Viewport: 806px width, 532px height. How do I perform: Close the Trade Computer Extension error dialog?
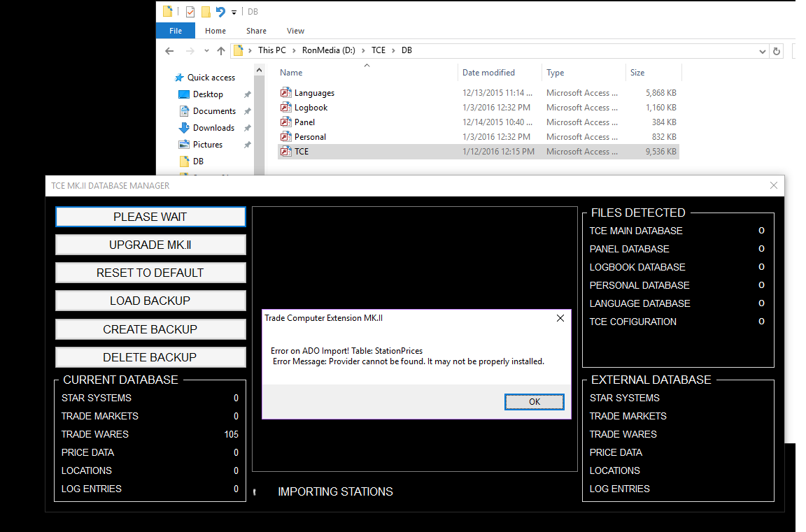point(560,318)
